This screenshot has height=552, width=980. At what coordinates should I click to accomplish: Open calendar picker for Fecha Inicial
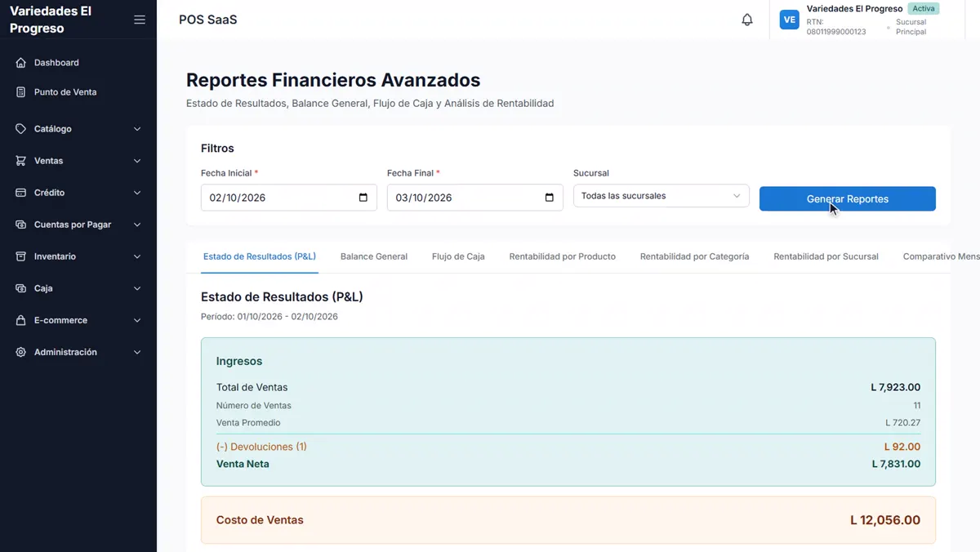tap(363, 198)
